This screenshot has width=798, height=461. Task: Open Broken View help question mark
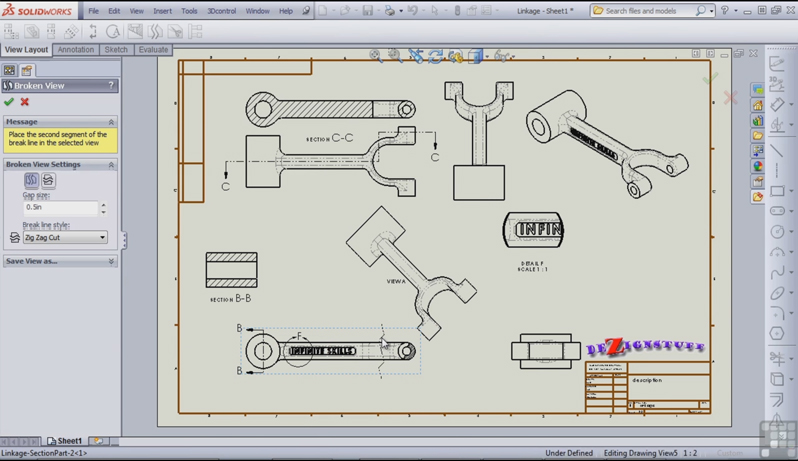pyautogui.click(x=111, y=85)
